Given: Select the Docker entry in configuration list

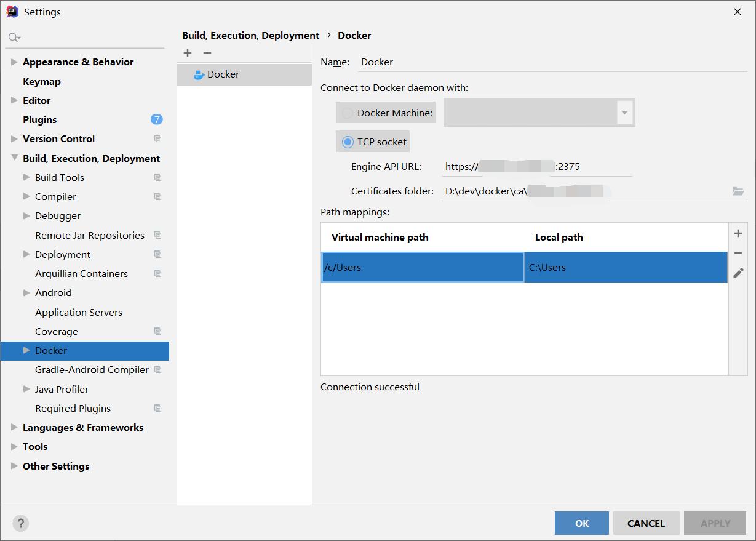Looking at the screenshot, I should pos(223,74).
